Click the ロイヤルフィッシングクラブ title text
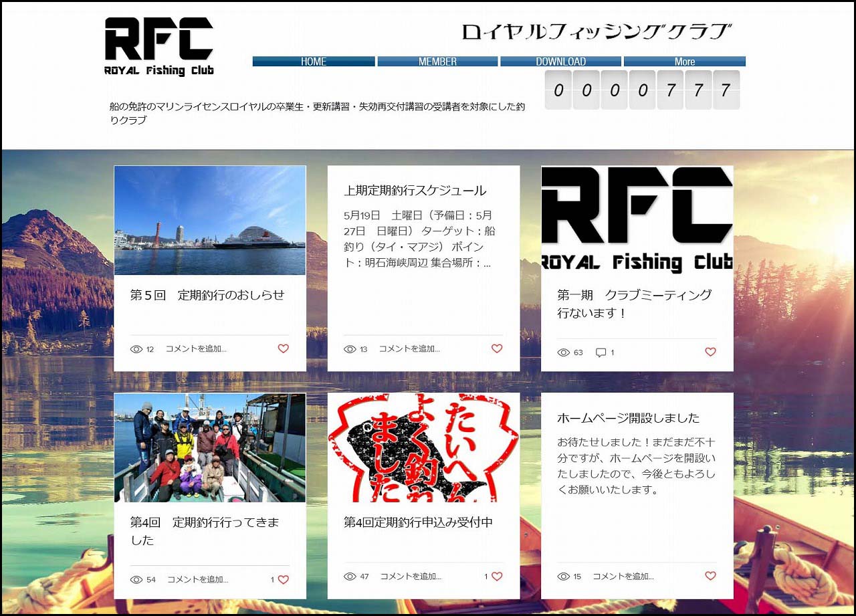The height and width of the screenshot is (616, 856). [x=597, y=31]
